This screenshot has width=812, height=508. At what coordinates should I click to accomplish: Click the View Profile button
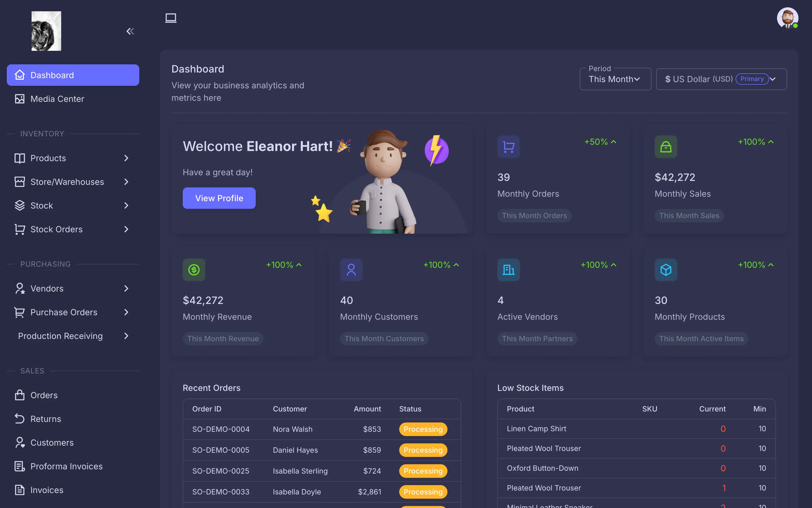[x=219, y=198]
